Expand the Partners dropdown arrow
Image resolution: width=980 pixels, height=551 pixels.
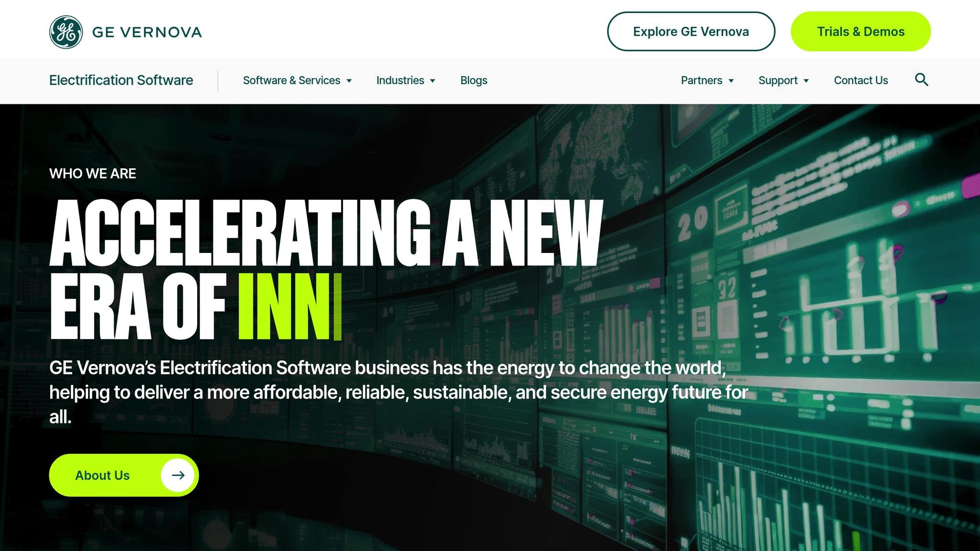pyautogui.click(x=731, y=81)
